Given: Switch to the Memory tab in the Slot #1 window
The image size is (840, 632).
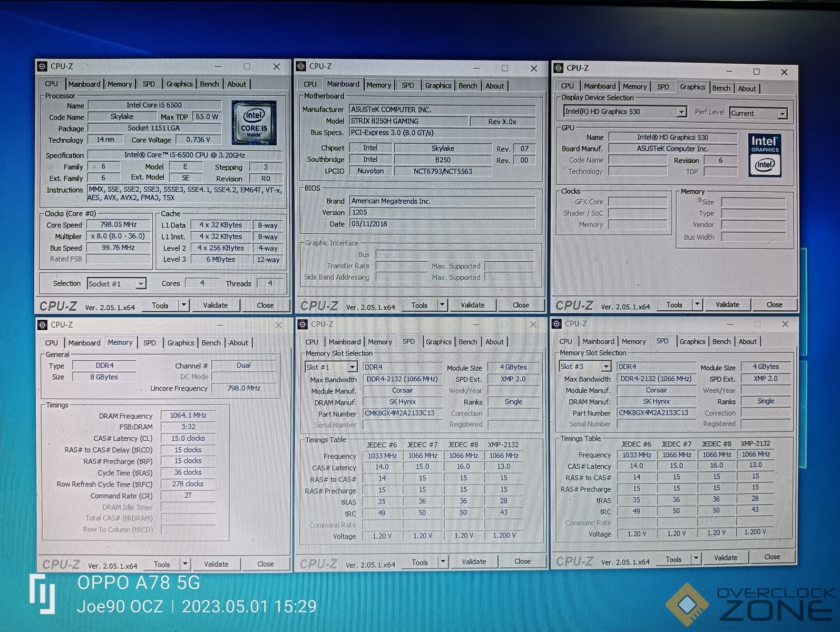Looking at the screenshot, I should [x=380, y=342].
